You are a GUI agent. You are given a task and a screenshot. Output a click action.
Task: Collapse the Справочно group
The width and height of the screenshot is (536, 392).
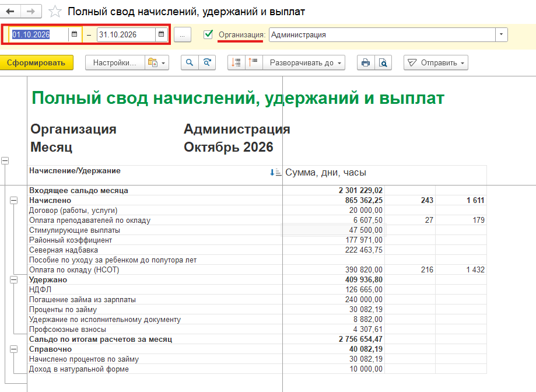pos(13,349)
